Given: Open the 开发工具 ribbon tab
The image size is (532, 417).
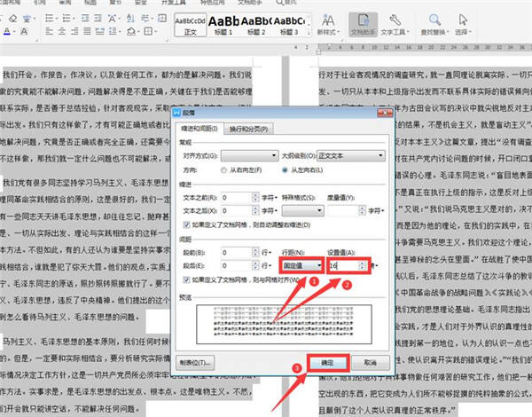Looking at the screenshot, I should [174, 3].
